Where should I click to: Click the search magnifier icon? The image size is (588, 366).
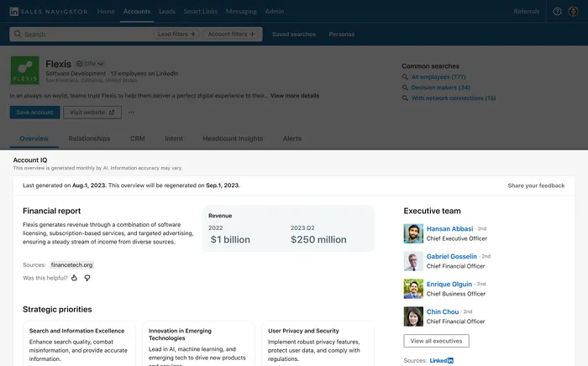click(18, 34)
